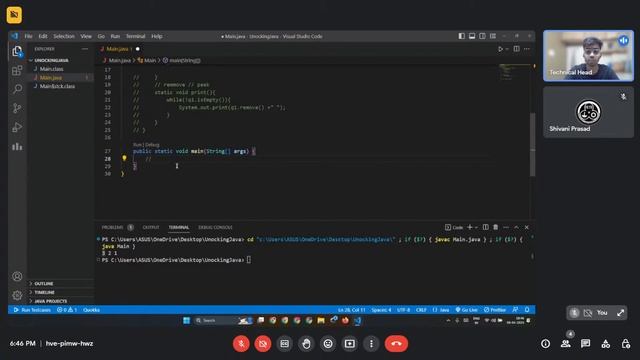
Task: Turn on camera in Meet
Action: pyautogui.click(x=263, y=344)
